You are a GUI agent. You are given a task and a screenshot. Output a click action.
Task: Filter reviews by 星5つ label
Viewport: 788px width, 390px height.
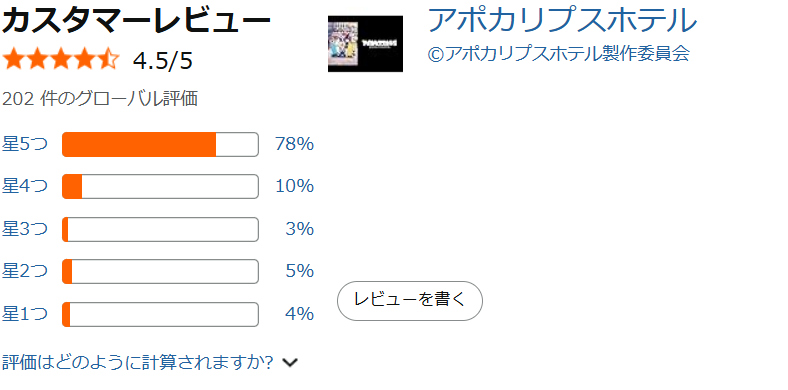[25, 145]
